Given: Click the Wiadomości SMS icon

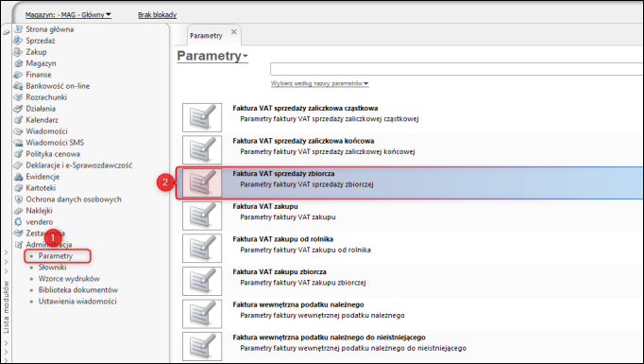Looking at the screenshot, I should tap(18, 143).
